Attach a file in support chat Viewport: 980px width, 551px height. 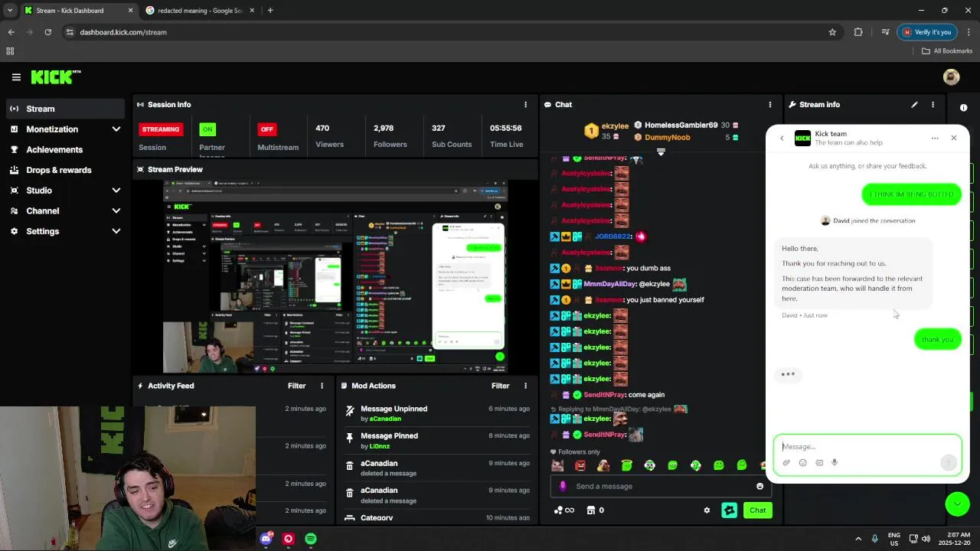tap(786, 462)
